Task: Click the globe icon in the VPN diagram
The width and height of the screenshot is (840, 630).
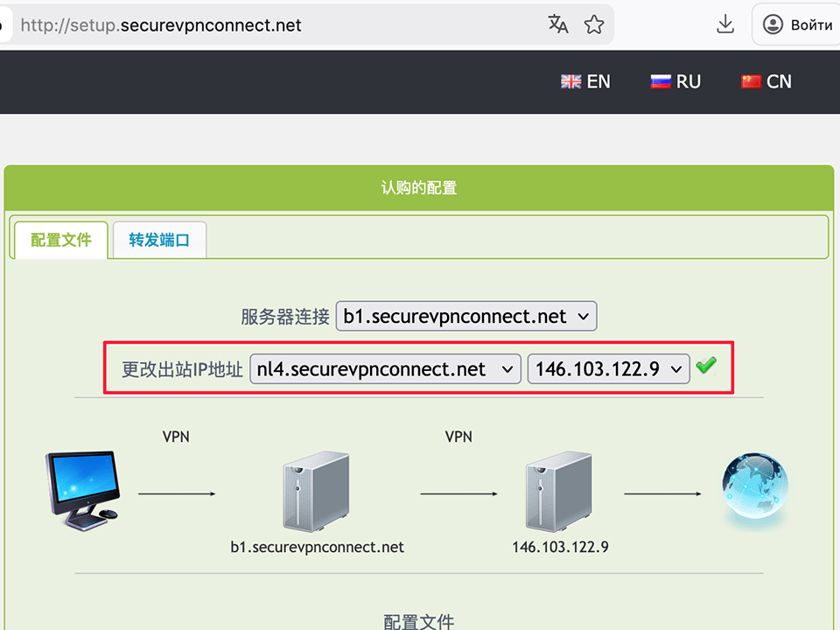Action: [754, 486]
